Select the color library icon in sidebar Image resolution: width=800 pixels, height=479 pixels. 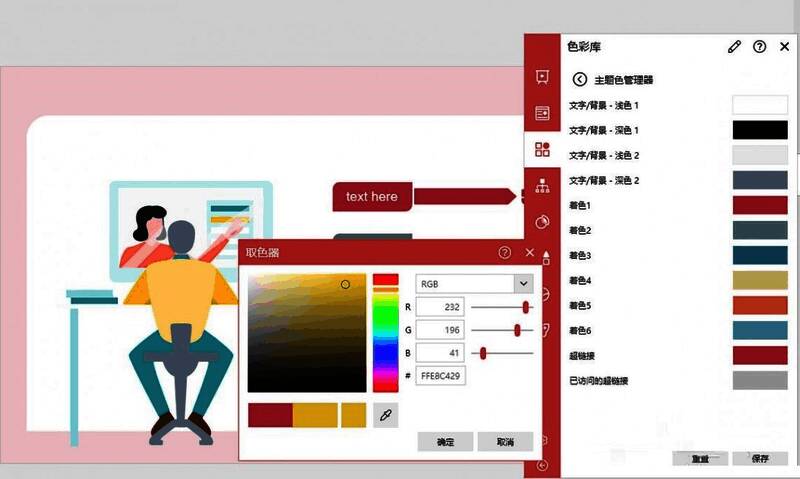coord(543,150)
